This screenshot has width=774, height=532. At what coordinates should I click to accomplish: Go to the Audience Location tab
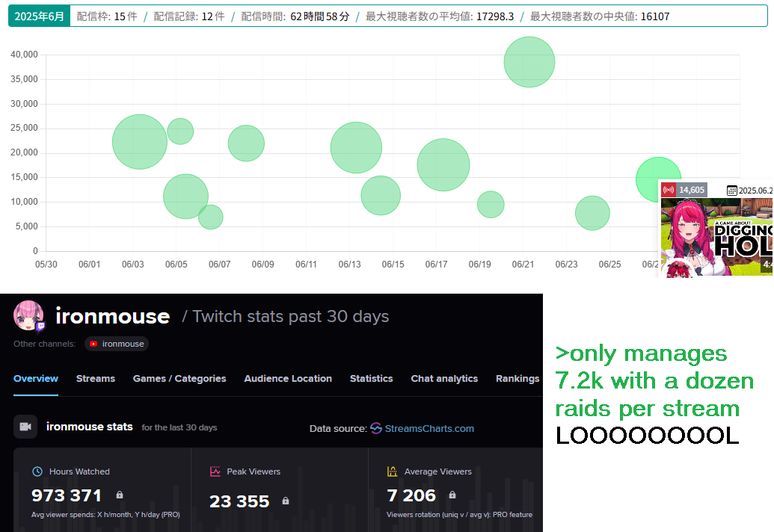point(288,378)
